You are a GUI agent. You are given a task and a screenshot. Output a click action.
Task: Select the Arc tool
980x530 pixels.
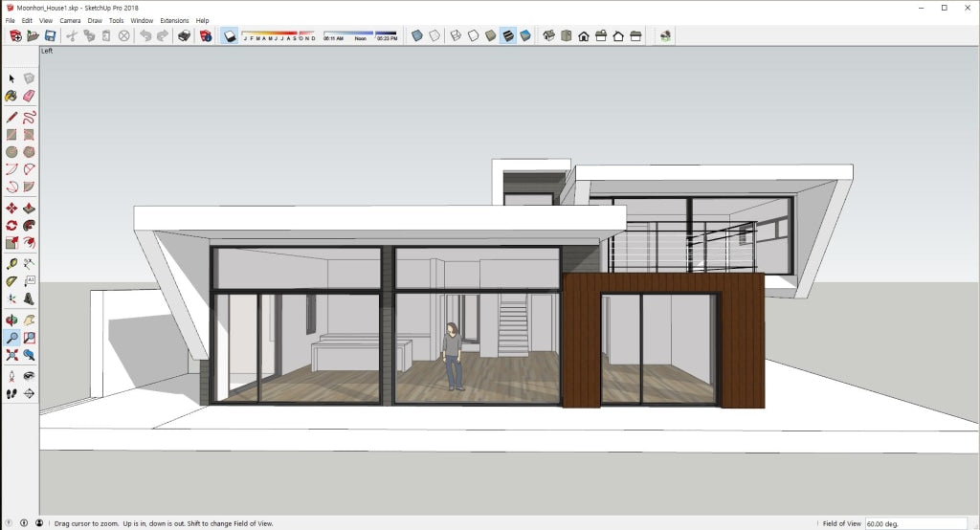pyautogui.click(x=11, y=169)
